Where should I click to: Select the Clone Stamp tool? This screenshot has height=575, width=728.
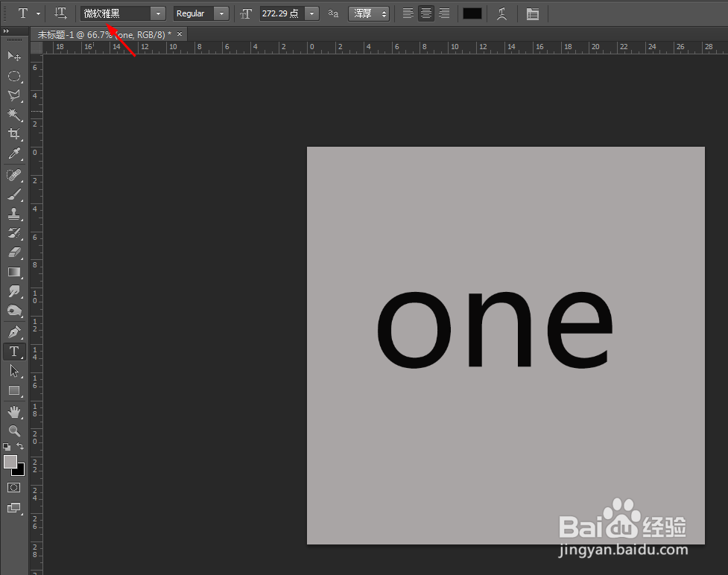(x=14, y=214)
